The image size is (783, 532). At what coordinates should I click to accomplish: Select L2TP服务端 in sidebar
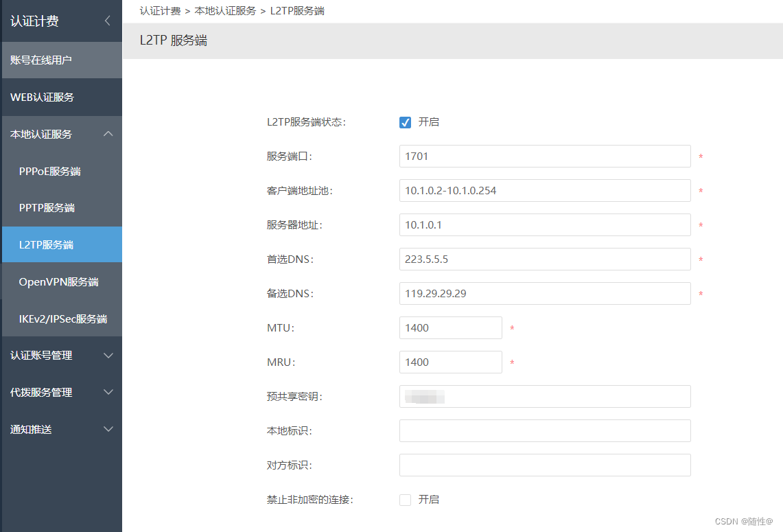[62, 244]
